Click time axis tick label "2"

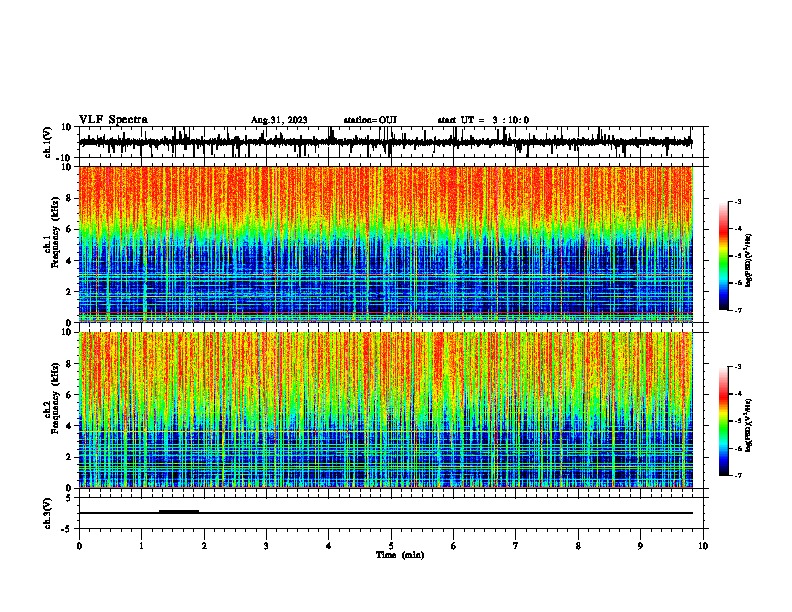pos(204,546)
